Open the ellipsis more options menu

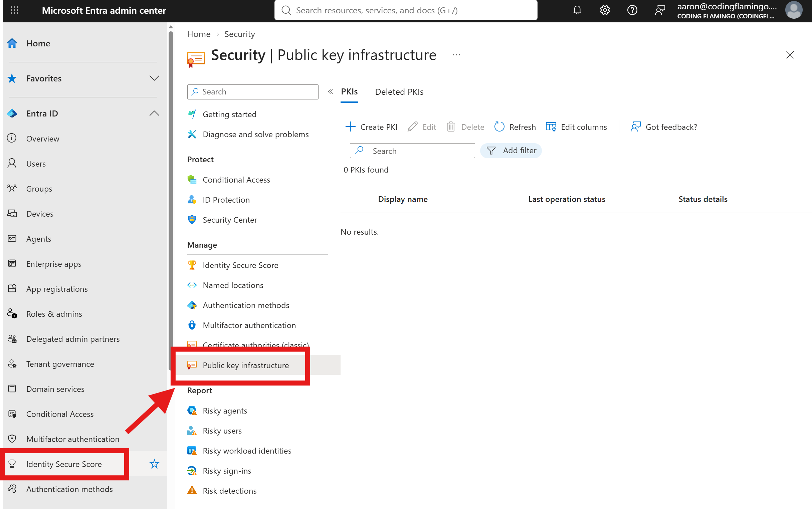456,55
